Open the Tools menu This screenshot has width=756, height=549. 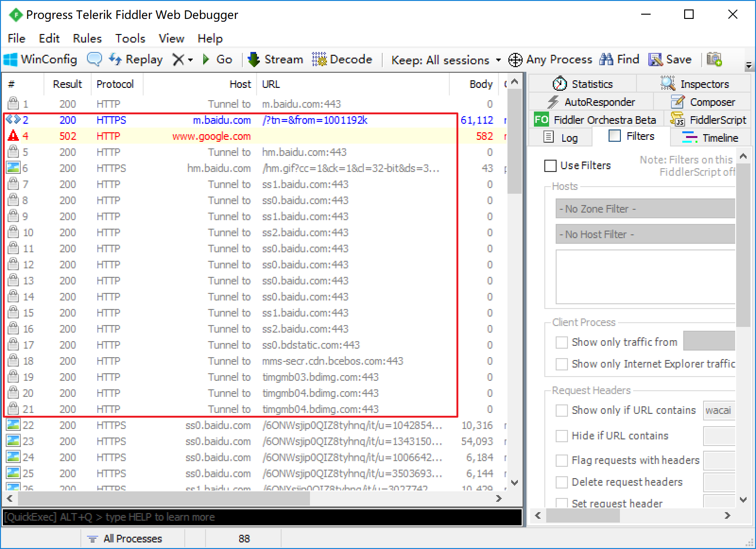click(x=130, y=38)
